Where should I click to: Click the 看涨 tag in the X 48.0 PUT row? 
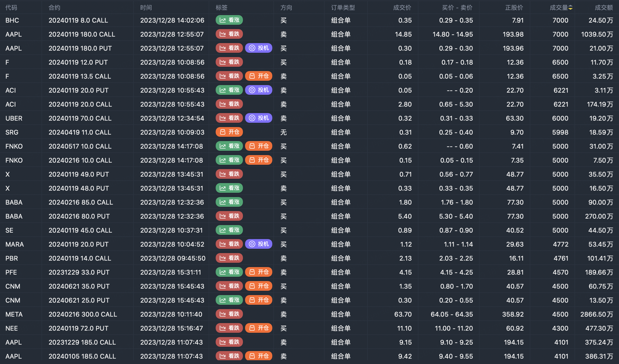click(x=229, y=188)
